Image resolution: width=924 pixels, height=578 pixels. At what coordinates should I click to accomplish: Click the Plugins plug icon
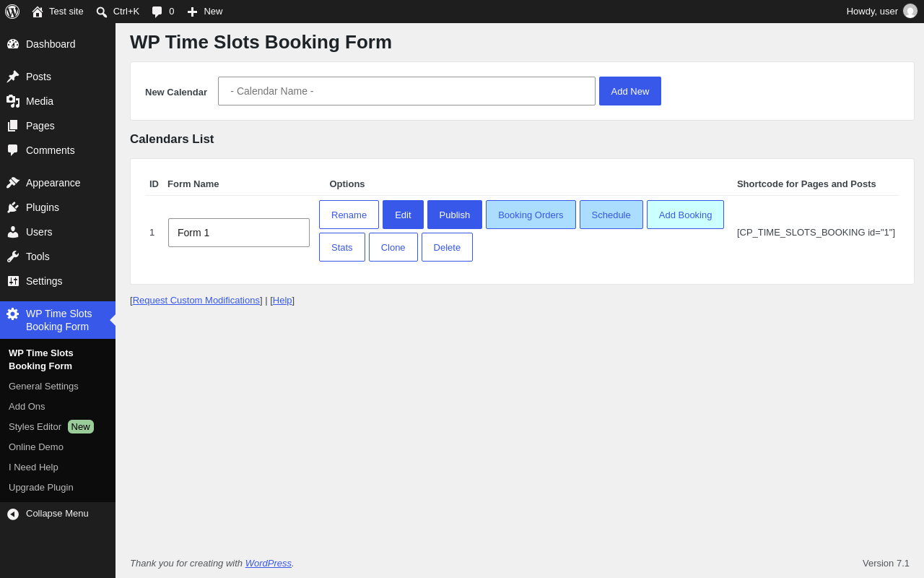tap(13, 207)
